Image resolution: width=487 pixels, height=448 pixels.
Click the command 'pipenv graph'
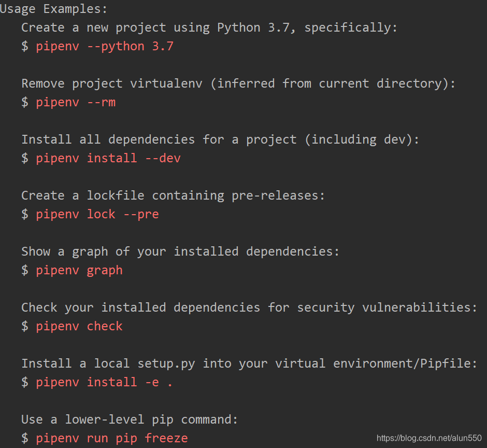tap(79, 271)
